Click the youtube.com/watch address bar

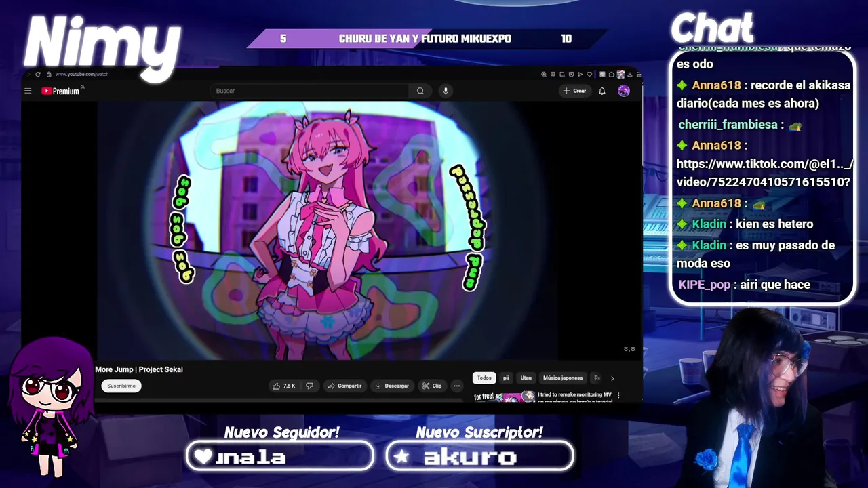pyautogui.click(x=82, y=74)
